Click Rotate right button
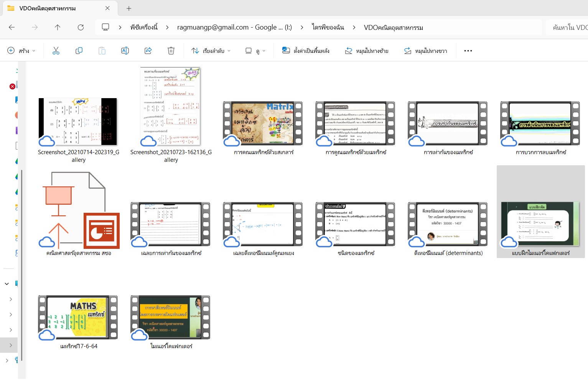This screenshot has width=588, height=380. click(425, 51)
